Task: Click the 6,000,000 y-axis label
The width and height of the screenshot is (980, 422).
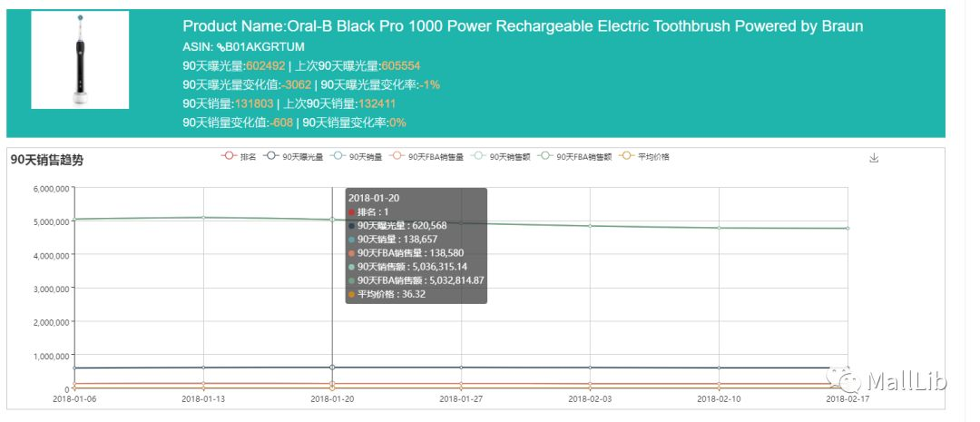Action: click(x=53, y=188)
